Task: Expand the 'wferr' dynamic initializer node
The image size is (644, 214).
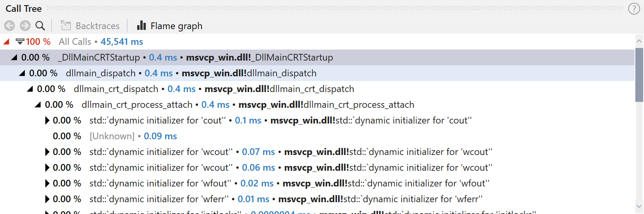Action: [47, 199]
